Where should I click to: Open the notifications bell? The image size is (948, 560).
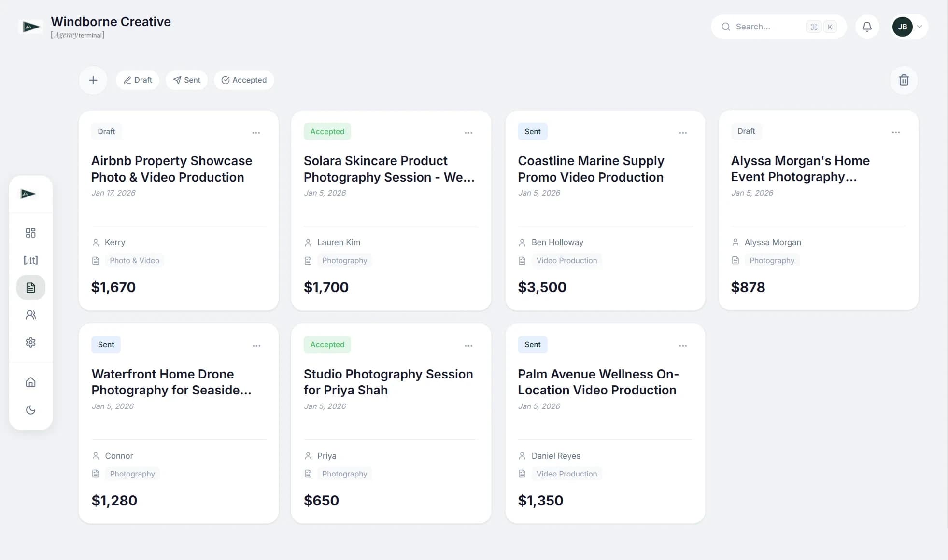click(x=867, y=27)
